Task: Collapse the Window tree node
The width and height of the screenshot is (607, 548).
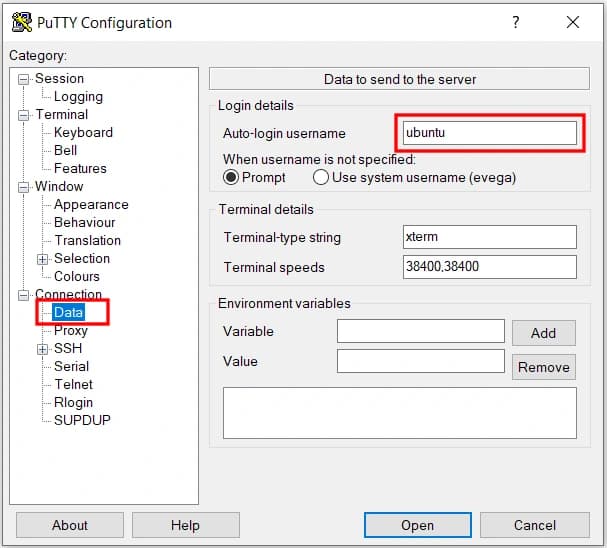Action: pyautogui.click(x=24, y=187)
